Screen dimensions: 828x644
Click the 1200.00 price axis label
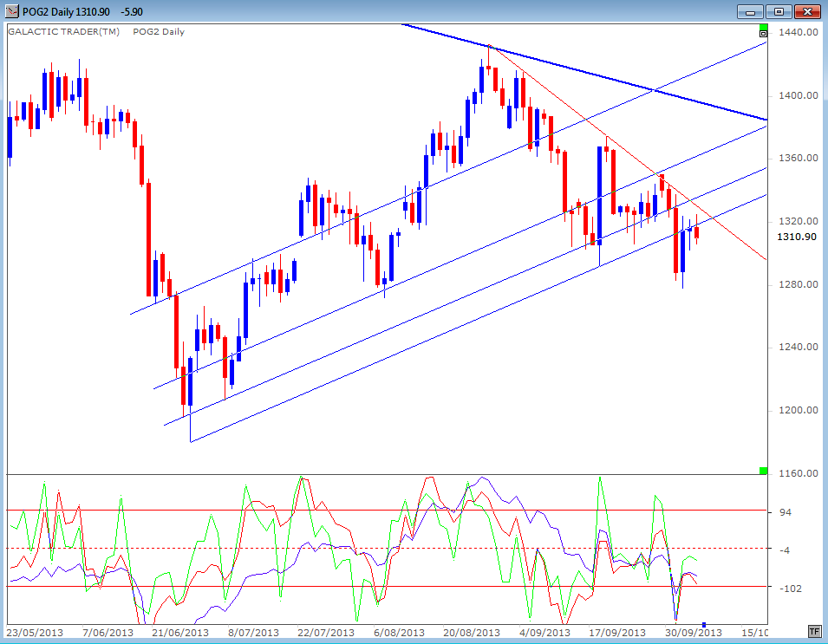pos(799,410)
